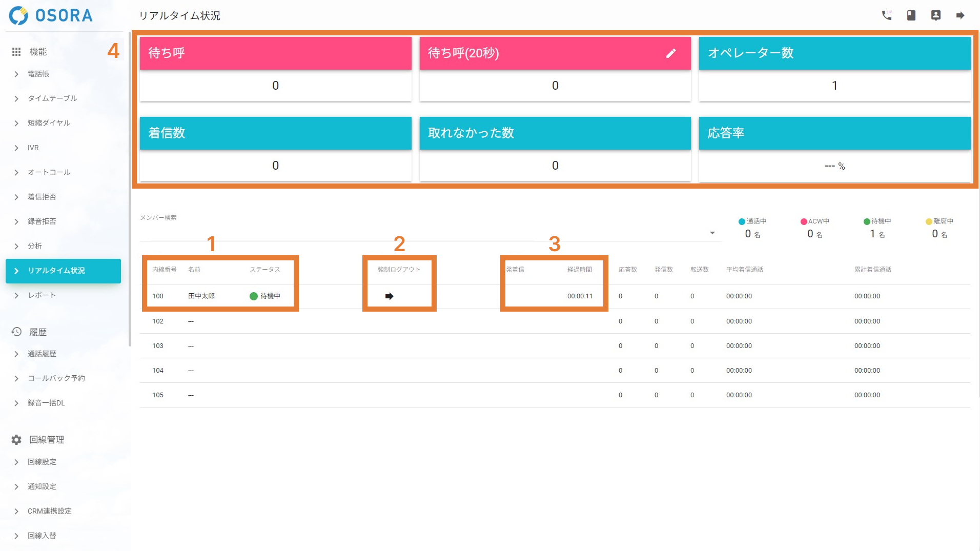Click the 機能 grid icon in sidebar
Image resolution: width=980 pixels, height=551 pixels.
click(x=16, y=52)
